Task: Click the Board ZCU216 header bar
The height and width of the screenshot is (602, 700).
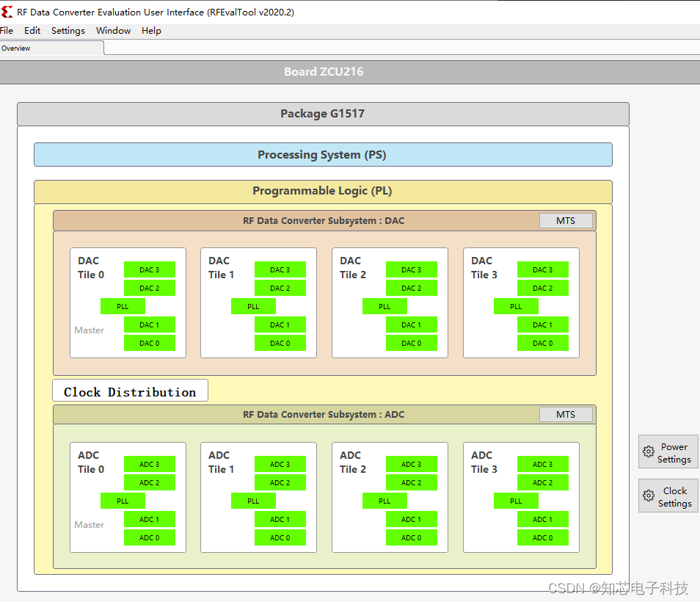Action: 350,72
